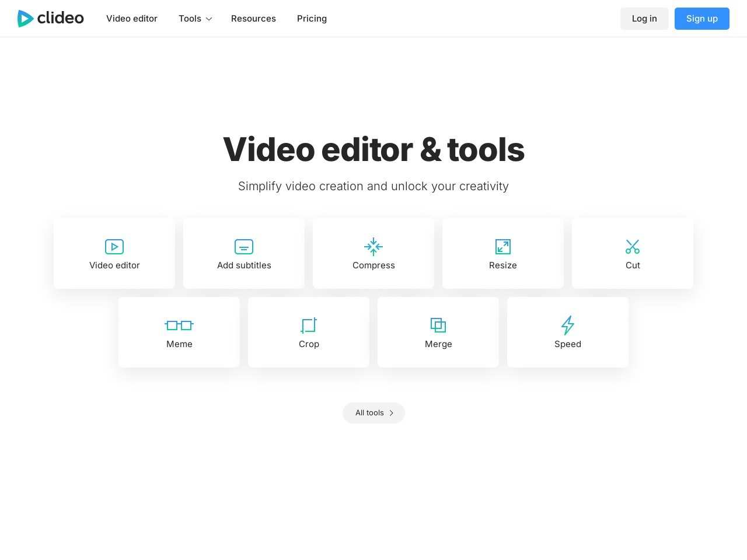Open the Speed lightning bolt icon
The height and width of the screenshot is (560, 747).
tap(568, 325)
